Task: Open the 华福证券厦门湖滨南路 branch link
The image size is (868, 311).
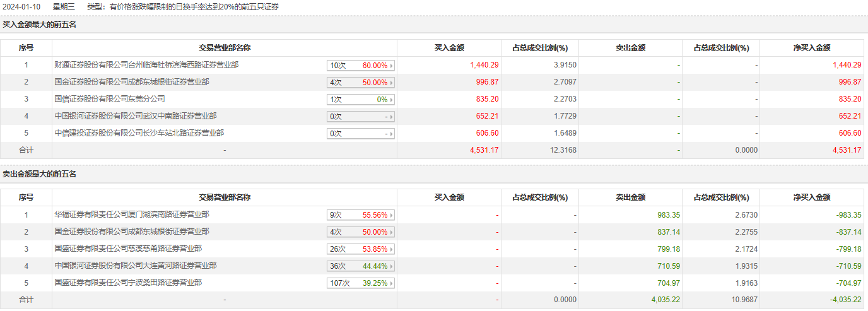Action: tap(132, 214)
